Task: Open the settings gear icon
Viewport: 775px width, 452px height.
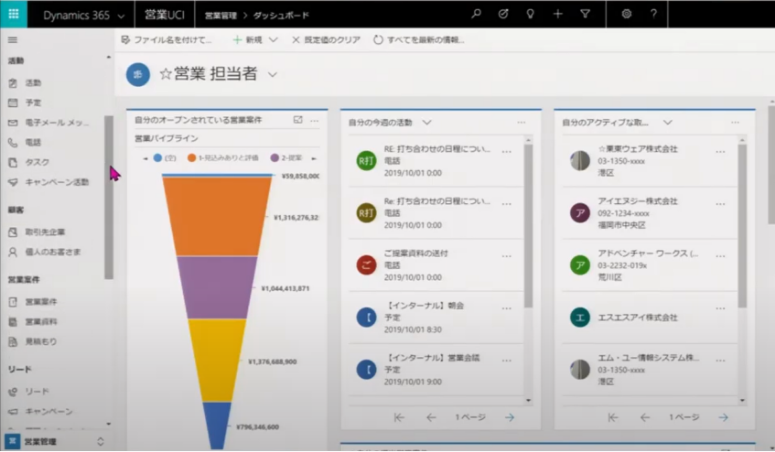Action: click(x=626, y=14)
